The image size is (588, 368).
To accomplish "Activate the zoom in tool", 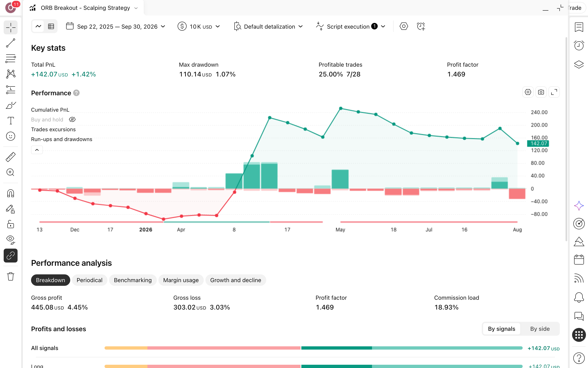I will click(11, 173).
